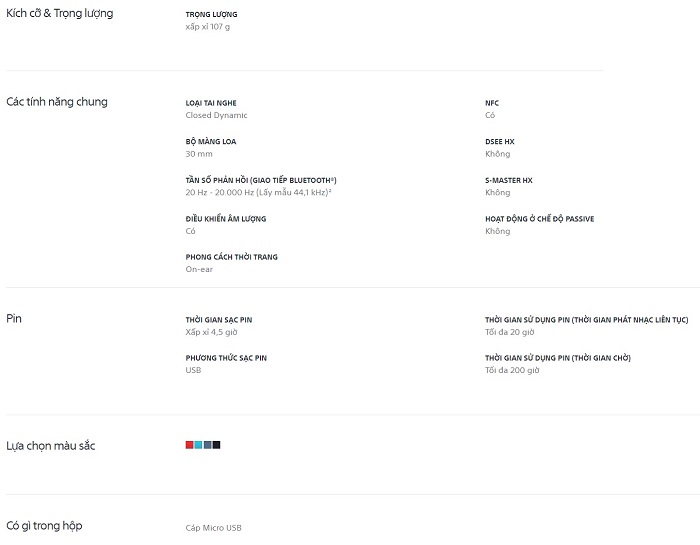
Task: Click the 'Loại tai nghe' spec label
Action: click(211, 103)
